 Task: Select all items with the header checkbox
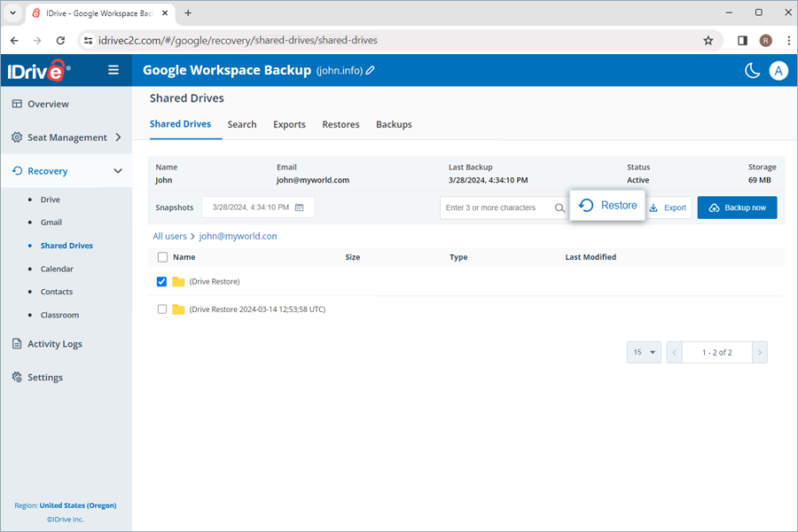[160, 256]
